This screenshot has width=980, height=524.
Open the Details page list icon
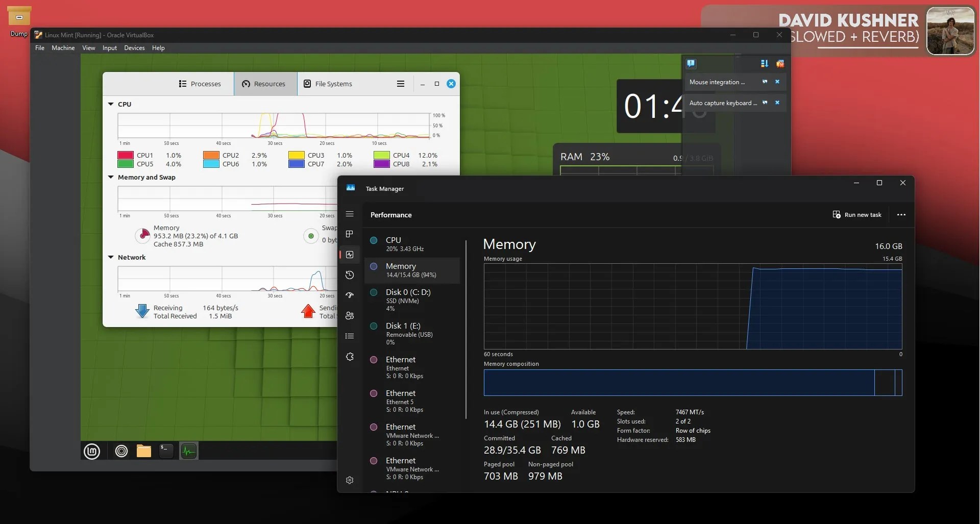coord(350,336)
